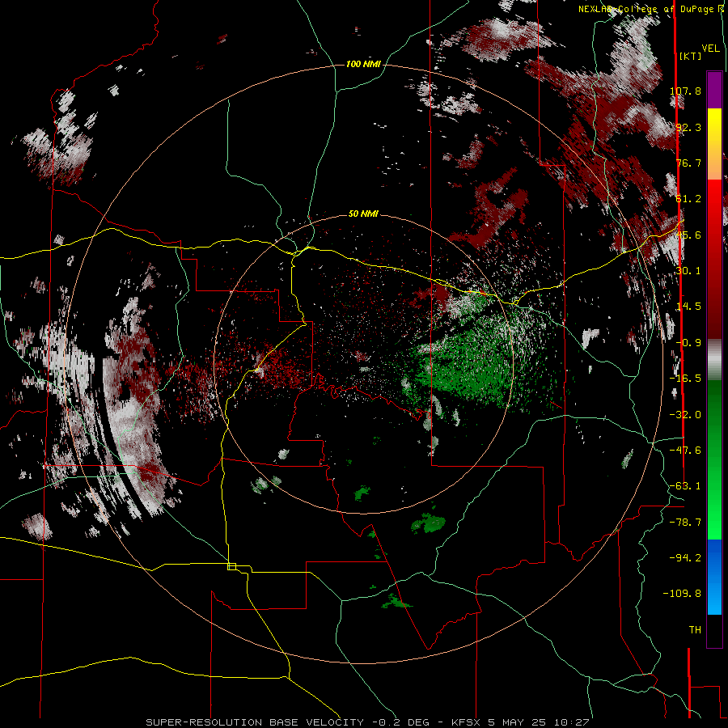The width and height of the screenshot is (728, 728).
Task: Pick the dark blue segment of color bar
Action: coord(714,555)
